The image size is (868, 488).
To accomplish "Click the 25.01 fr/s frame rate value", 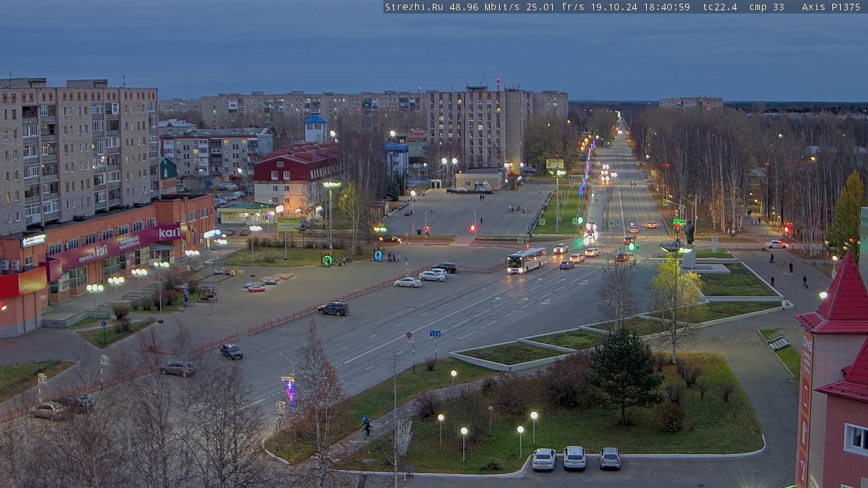I will [x=555, y=7].
